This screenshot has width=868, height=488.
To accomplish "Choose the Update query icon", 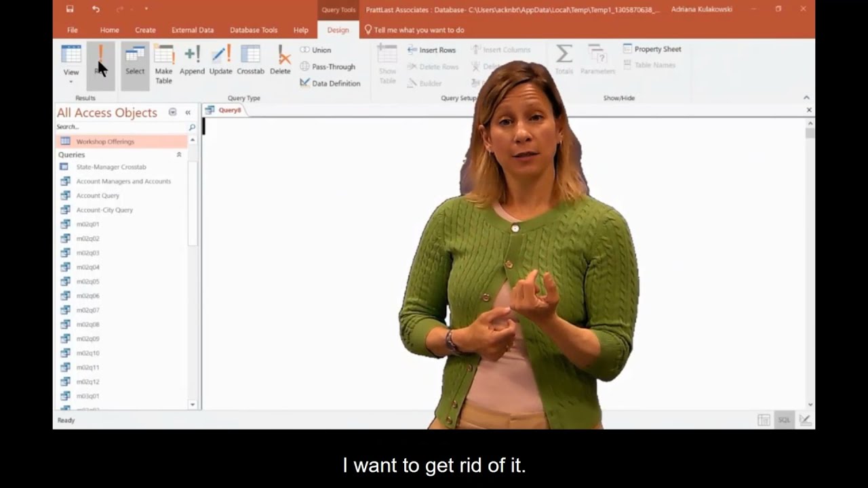I will tap(220, 56).
